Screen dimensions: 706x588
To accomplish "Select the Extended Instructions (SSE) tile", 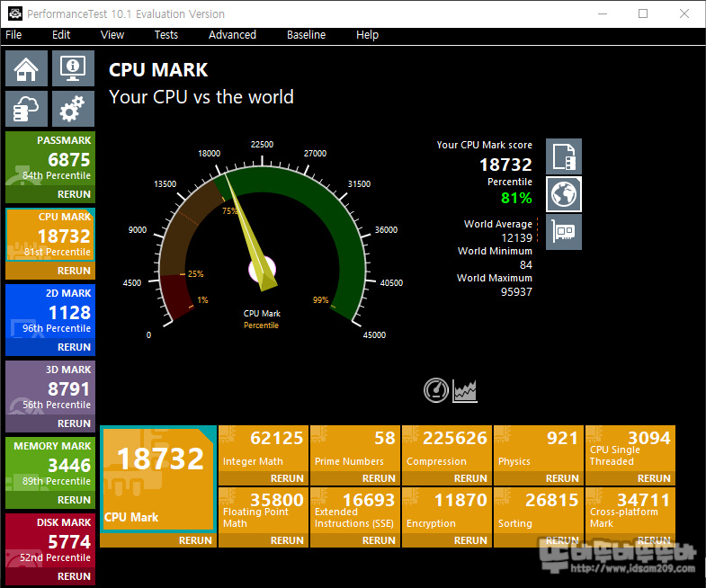I will (355, 510).
